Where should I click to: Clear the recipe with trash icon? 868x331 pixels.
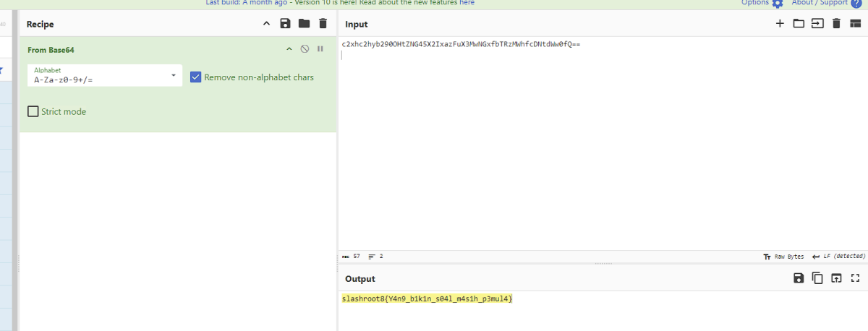tap(323, 24)
